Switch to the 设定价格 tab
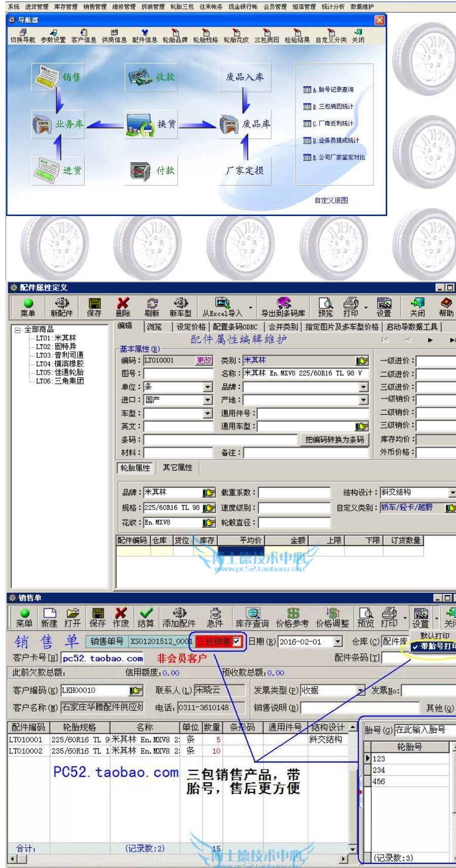This screenshot has height=868, width=456. click(191, 327)
